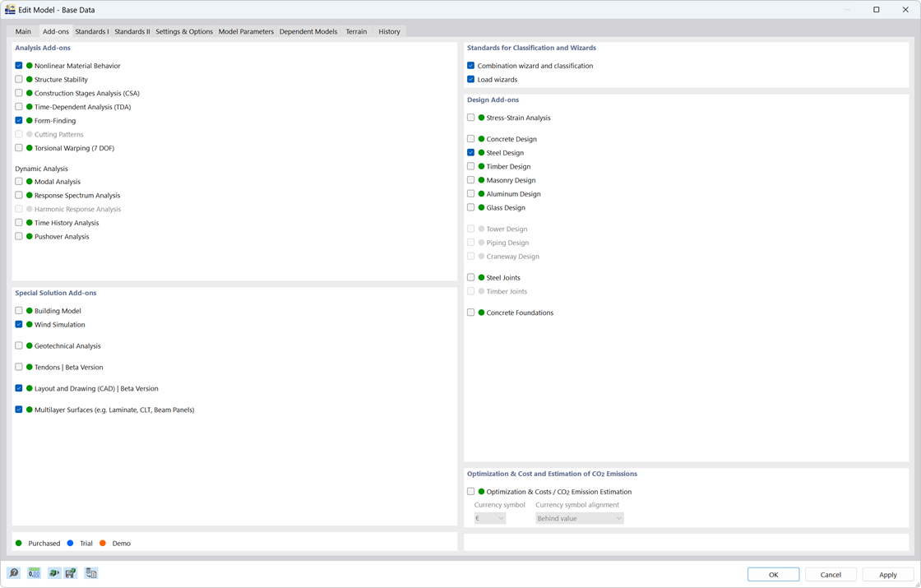Uncheck the Wind Simulation add-on
The height and width of the screenshot is (588, 921).
[x=19, y=324]
